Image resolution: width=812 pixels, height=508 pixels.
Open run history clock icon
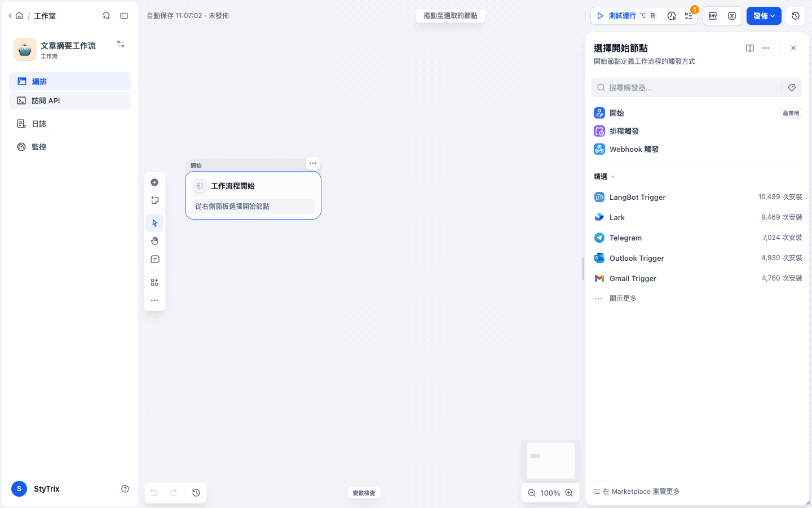point(672,16)
